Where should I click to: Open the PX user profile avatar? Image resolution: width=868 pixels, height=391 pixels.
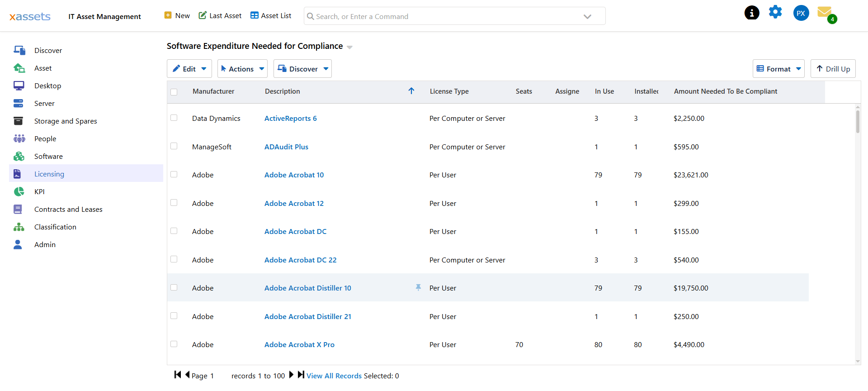click(801, 13)
